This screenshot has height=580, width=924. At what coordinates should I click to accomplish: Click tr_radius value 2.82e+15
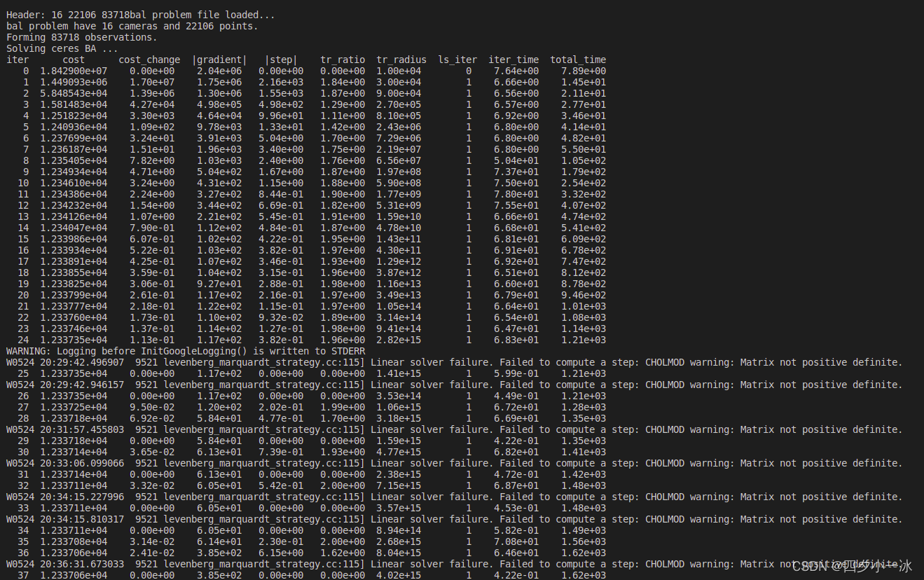click(x=399, y=340)
